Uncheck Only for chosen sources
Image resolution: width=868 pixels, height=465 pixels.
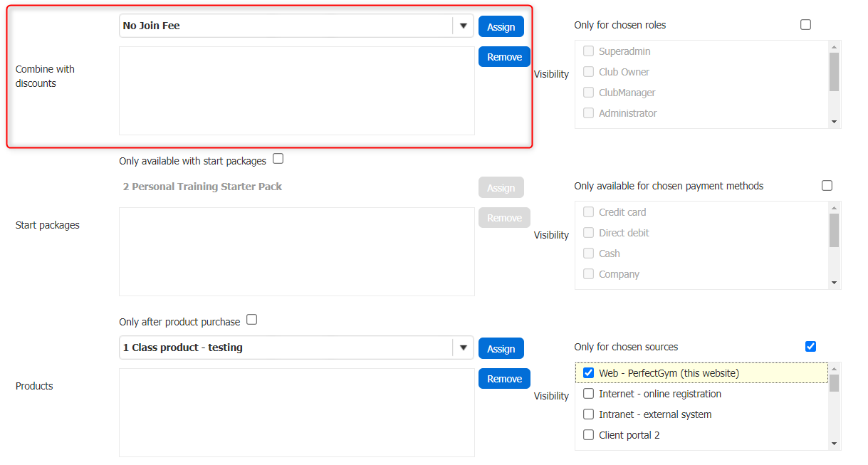[810, 347]
